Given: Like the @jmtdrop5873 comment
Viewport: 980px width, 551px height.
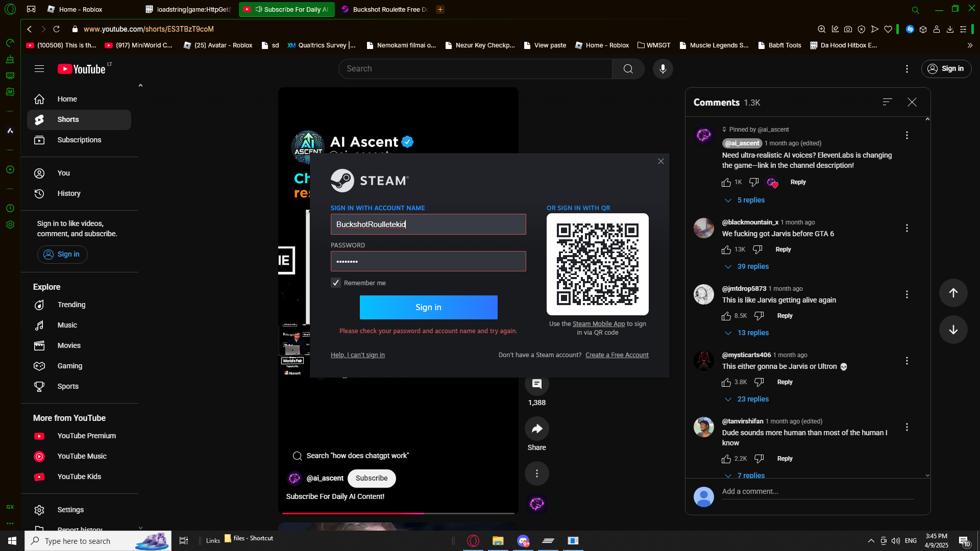Looking at the screenshot, I should 726,316.
